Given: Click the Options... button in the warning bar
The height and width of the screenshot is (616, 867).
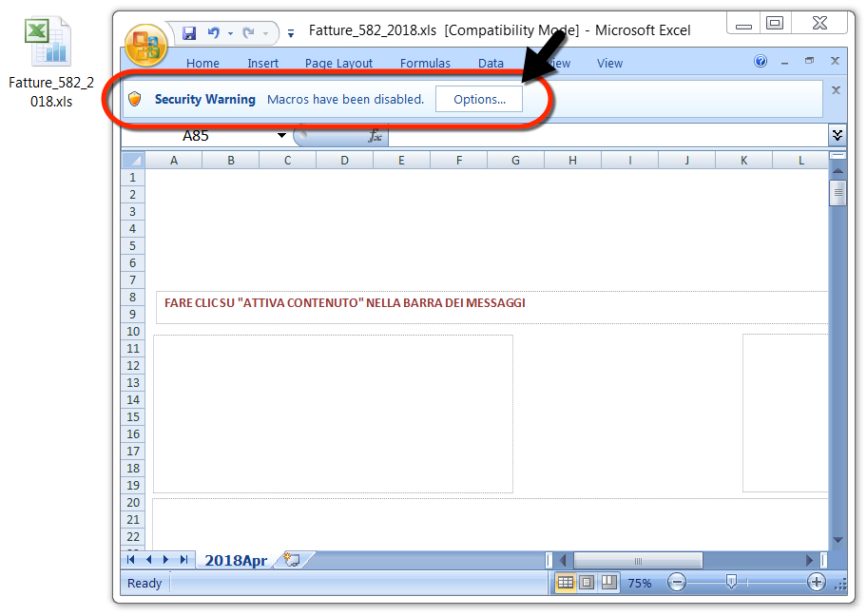Looking at the screenshot, I should point(479,100).
